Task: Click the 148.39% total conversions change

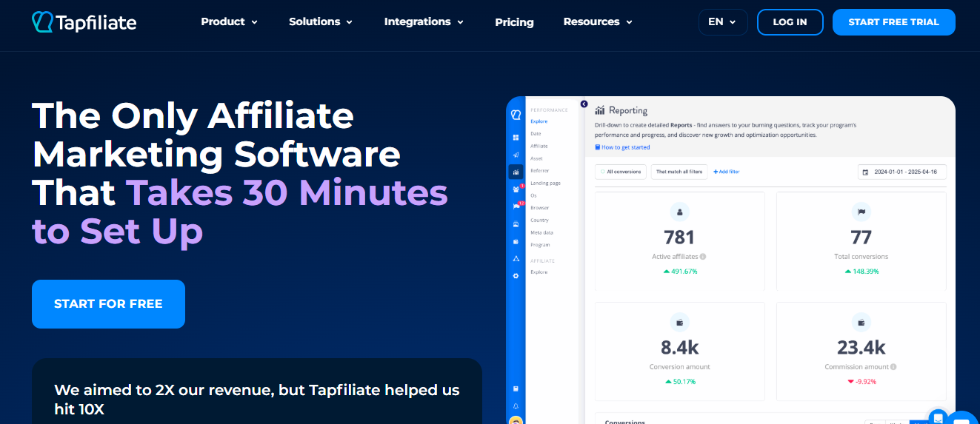Action: [x=861, y=272]
